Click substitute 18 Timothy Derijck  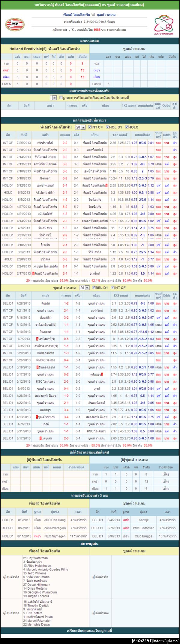(x=36, y=606)
